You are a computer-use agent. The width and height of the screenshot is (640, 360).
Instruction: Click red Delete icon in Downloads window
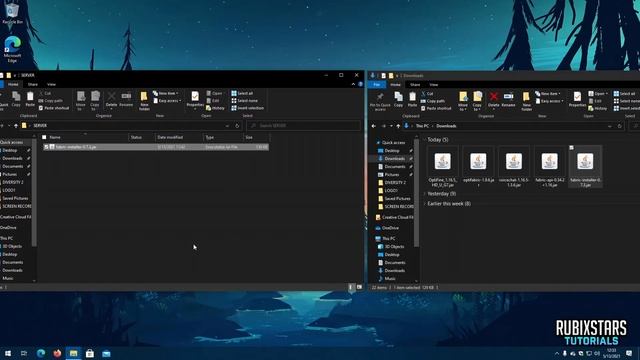click(493, 100)
